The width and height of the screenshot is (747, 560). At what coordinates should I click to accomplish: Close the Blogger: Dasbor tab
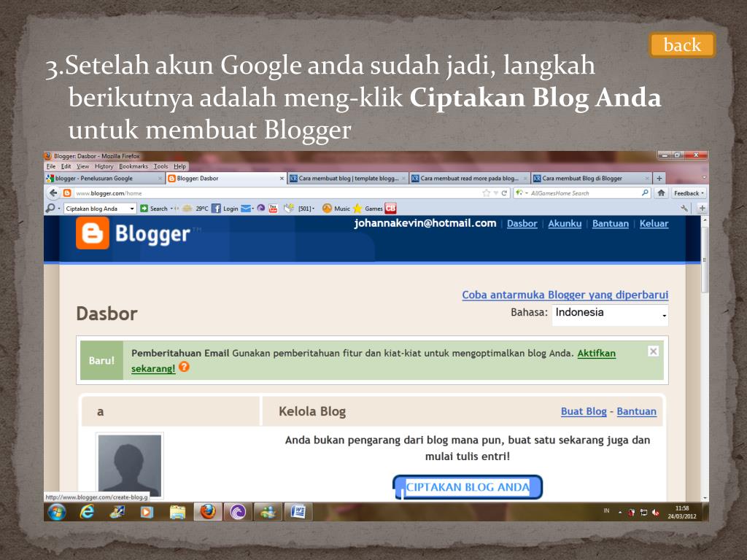pos(282,179)
